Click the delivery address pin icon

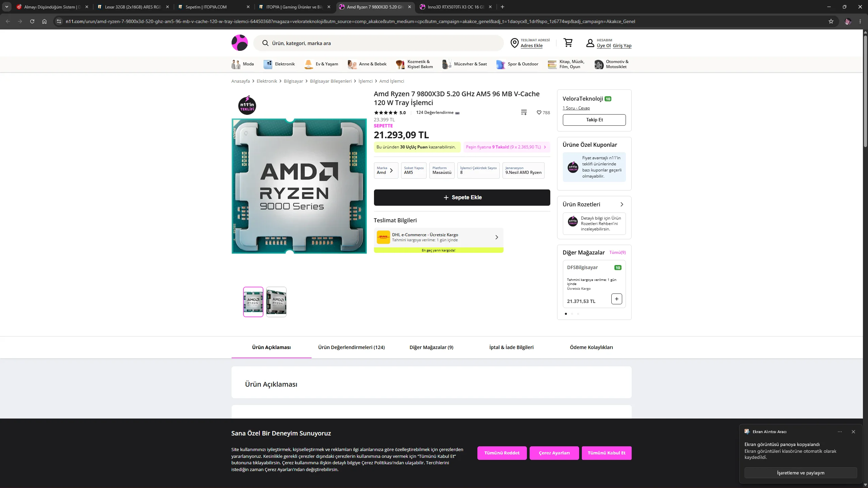point(514,43)
